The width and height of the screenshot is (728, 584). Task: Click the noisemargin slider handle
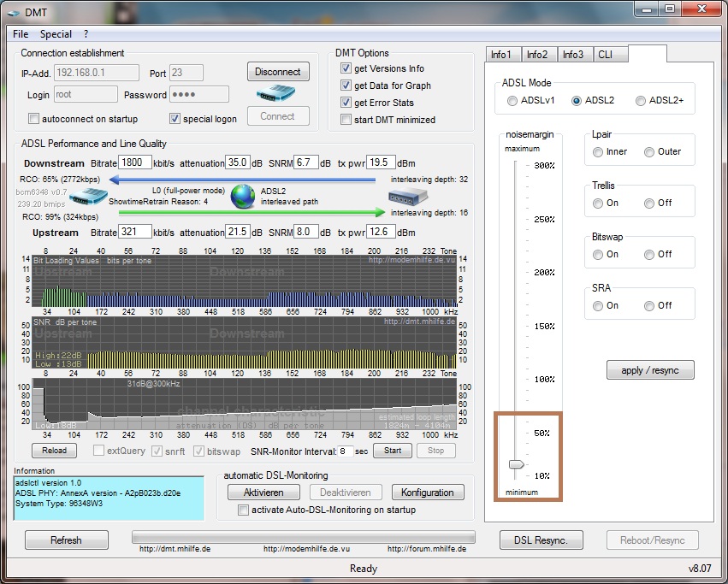(516, 464)
